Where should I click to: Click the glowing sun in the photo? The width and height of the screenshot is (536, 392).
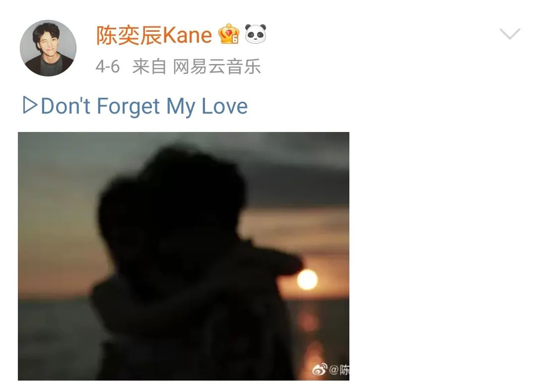[x=307, y=279]
